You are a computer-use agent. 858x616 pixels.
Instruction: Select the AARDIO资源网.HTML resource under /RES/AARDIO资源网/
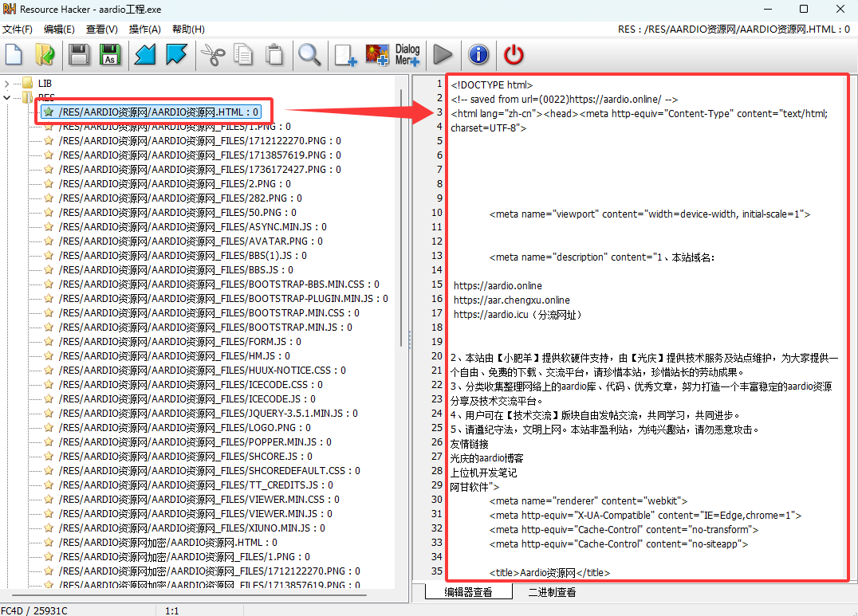(x=158, y=112)
